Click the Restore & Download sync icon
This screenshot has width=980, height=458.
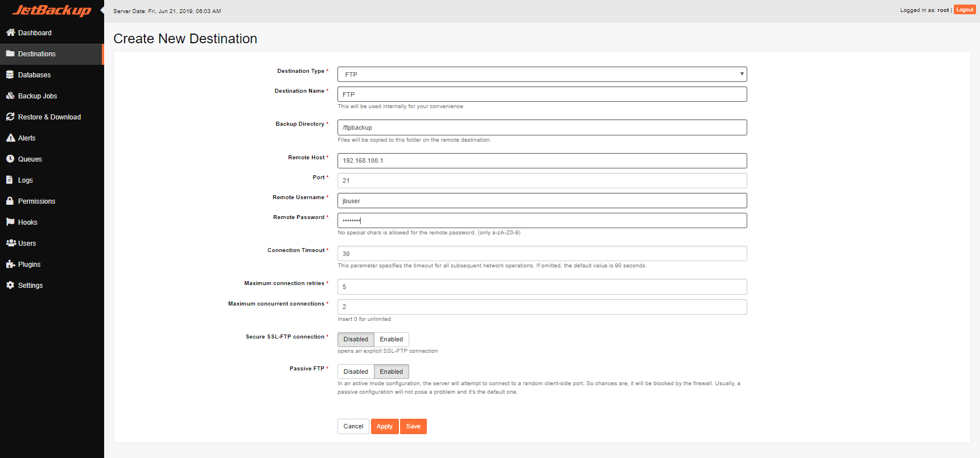[x=10, y=117]
